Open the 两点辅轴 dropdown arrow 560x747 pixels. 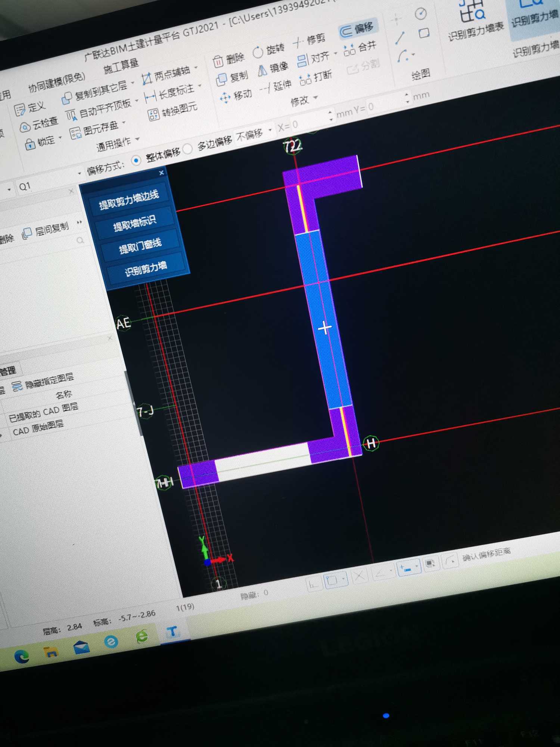point(196,68)
